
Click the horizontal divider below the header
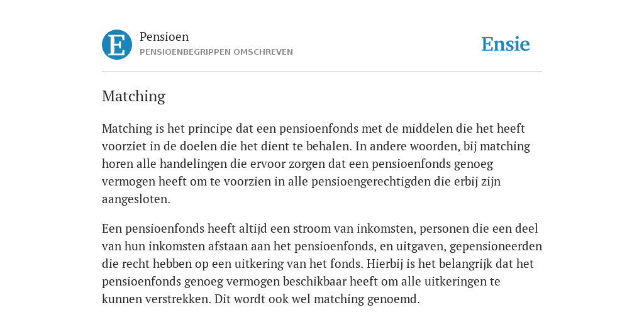322,72
